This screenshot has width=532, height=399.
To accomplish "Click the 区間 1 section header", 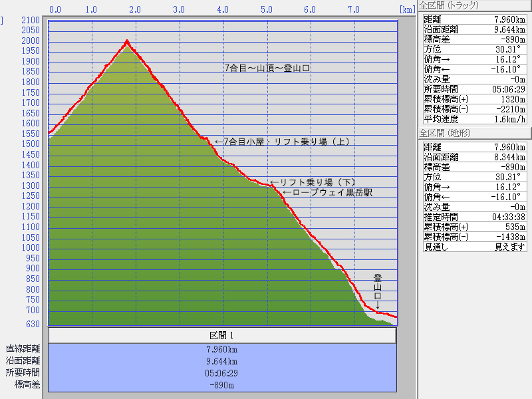I will 222,334.
